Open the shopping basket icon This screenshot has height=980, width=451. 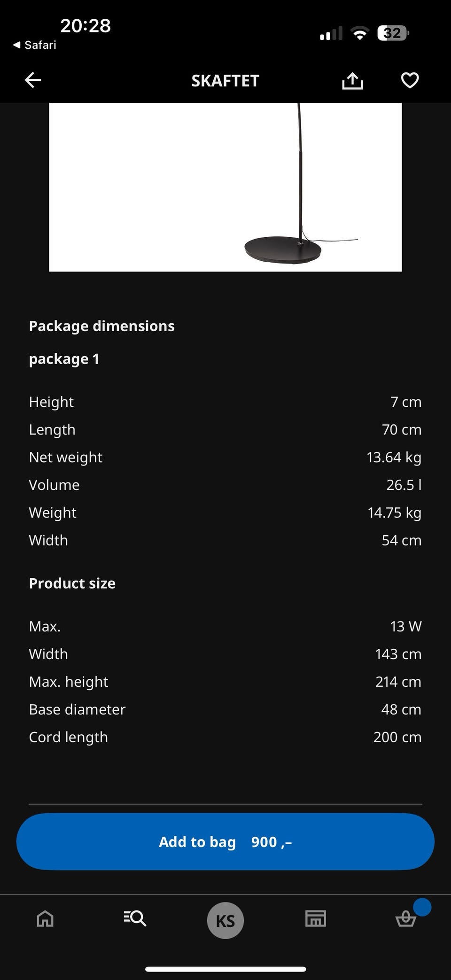point(405,919)
